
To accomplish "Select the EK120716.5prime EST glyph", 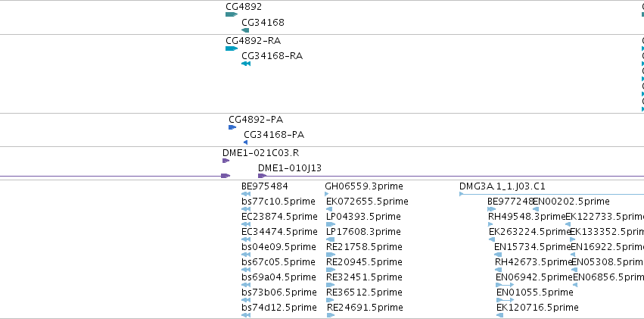I will pyautogui.click(x=500, y=315).
